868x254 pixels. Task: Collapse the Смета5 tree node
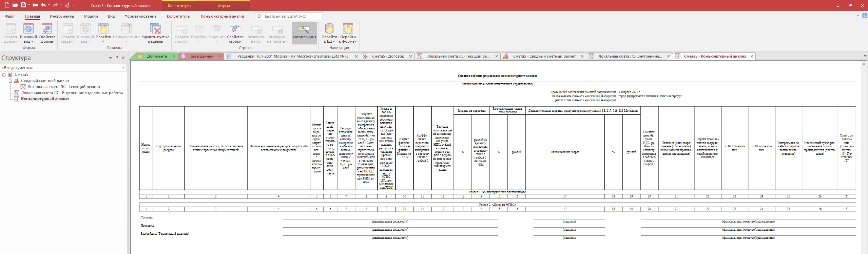4,75
